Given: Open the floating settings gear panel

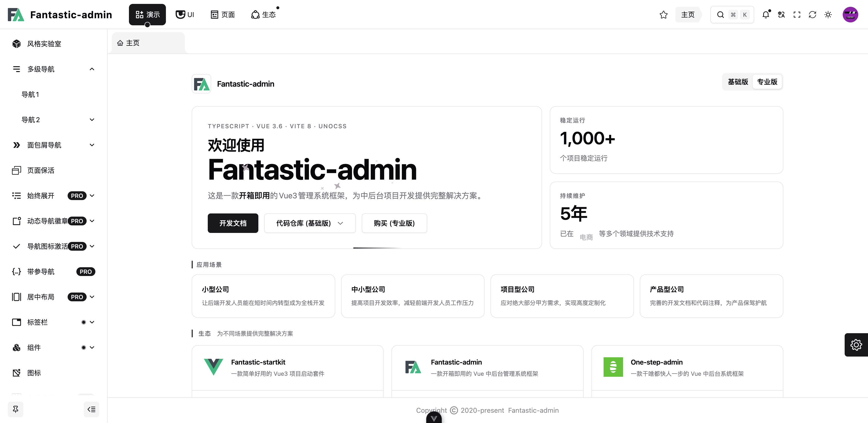Looking at the screenshot, I should click(x=856, y=345).
